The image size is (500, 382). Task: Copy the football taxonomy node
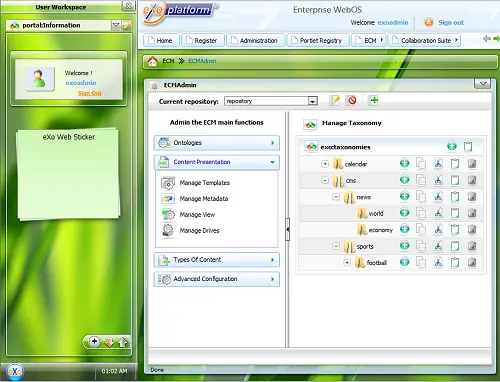tap(421, 262)
